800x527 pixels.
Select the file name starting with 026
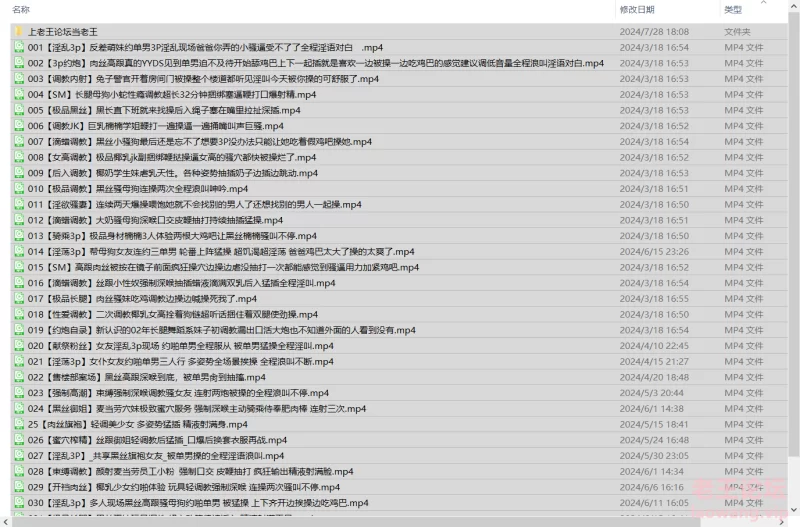pos(157,440)
